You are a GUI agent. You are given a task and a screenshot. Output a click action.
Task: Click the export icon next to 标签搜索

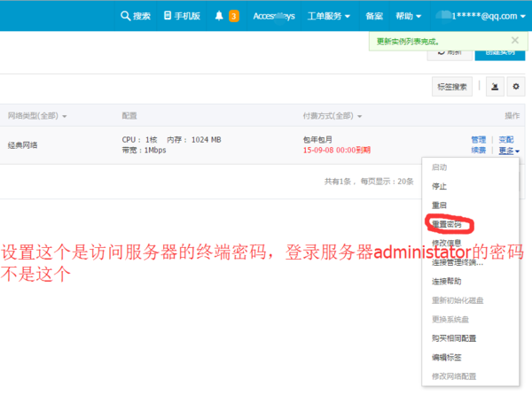(x=492, y=86)
